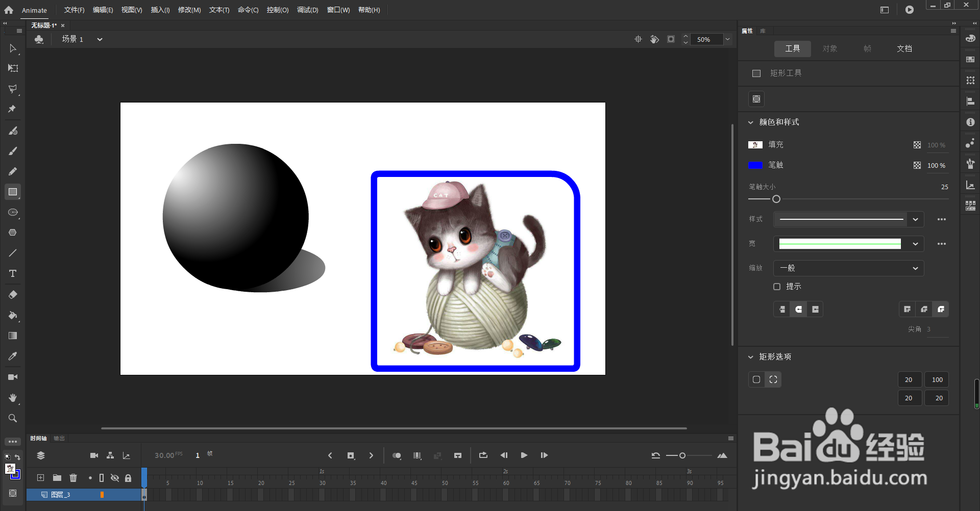Select the Gradient Transform tool
This screenshot has width=980, height=511.
tap(13, 336)
